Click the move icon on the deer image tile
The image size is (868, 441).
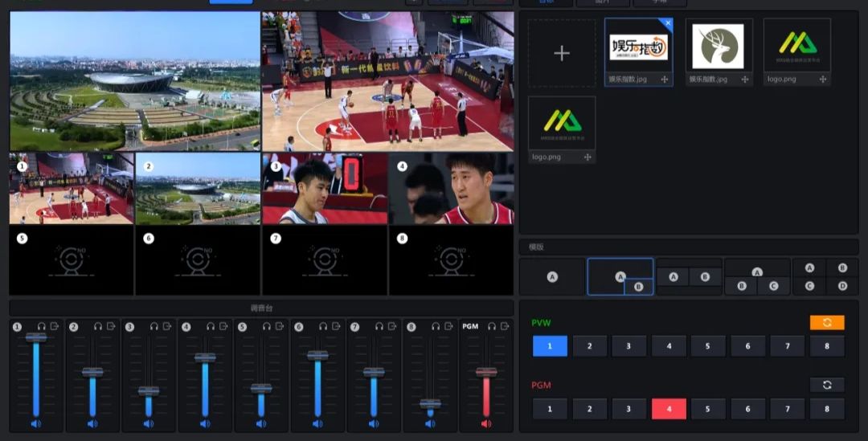point(745,80)
